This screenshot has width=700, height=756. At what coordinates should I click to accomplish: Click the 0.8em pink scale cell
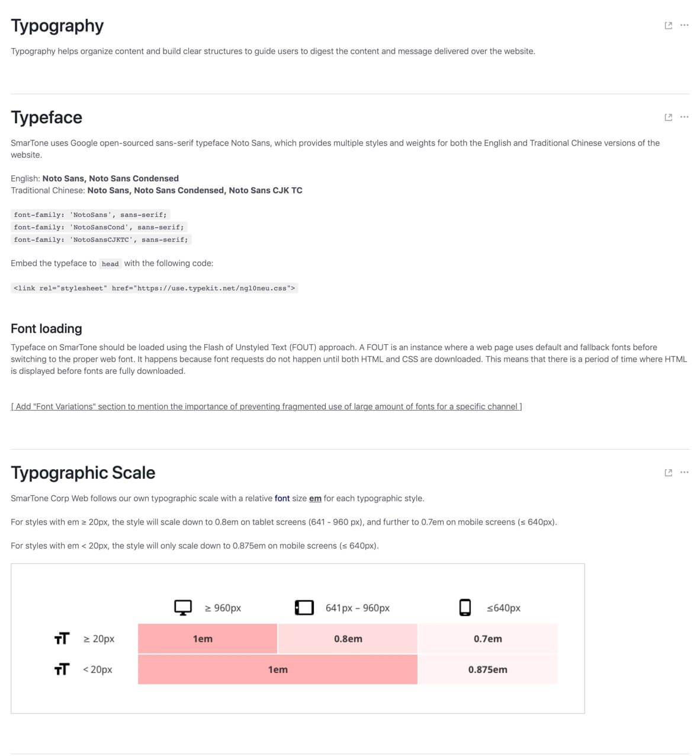coord(348,639)
